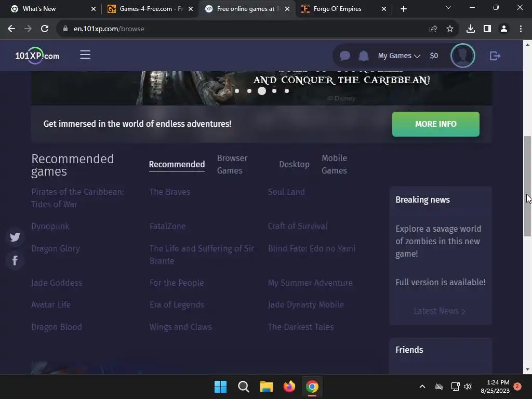
Task: Click the $0 balance
Action: (x=434, y=56)
